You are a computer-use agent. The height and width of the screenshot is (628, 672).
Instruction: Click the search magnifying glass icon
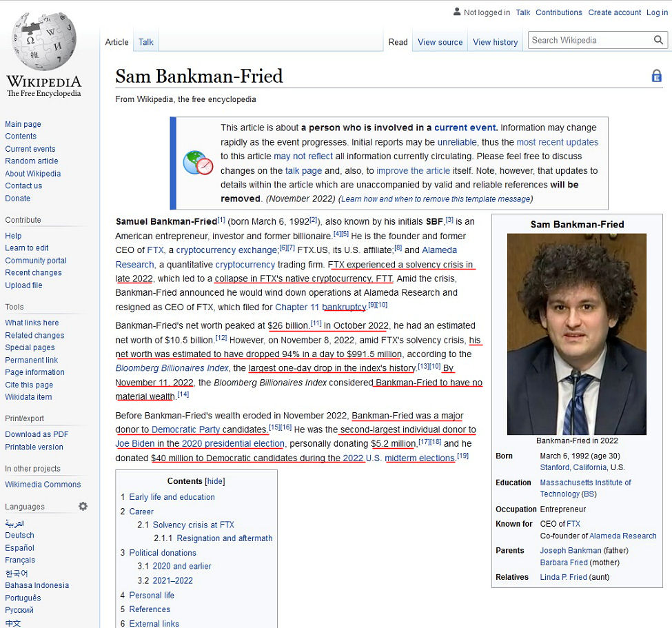click(x=658, y=40)
